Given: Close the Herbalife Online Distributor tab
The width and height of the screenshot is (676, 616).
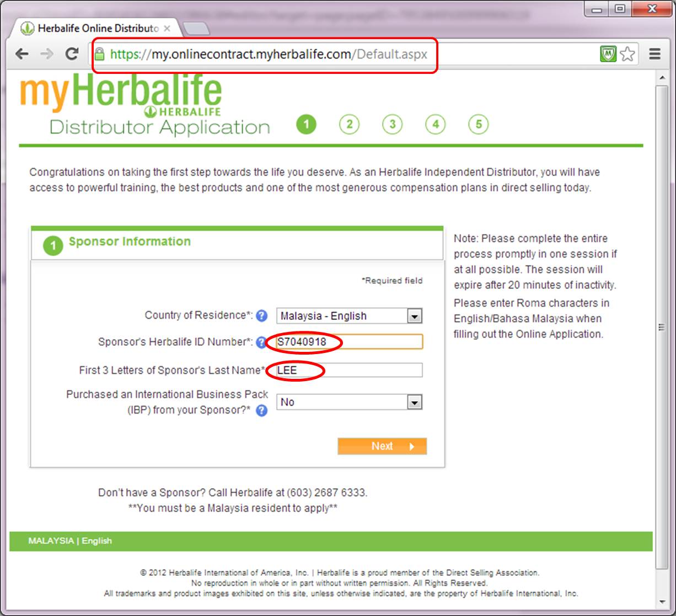Looking at the screenshot, I should [167, 28].
